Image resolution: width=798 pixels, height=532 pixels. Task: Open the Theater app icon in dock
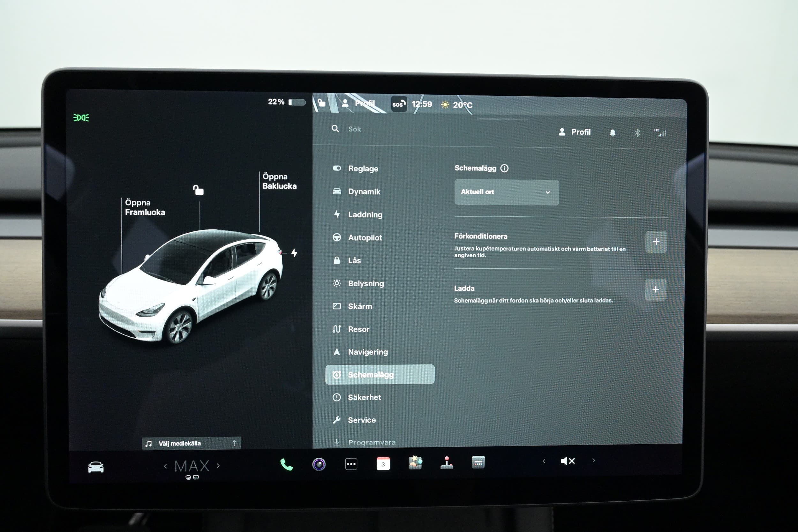(478, 462)
